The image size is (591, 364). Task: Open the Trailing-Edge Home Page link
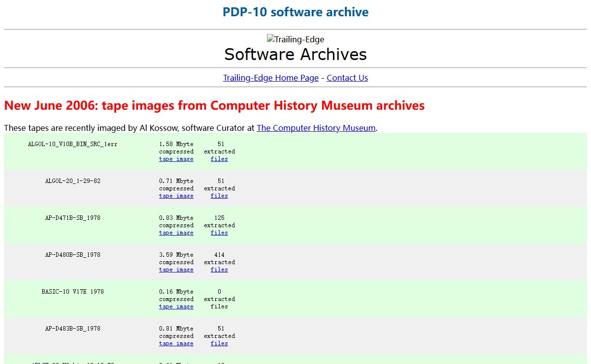pos(271,78)
